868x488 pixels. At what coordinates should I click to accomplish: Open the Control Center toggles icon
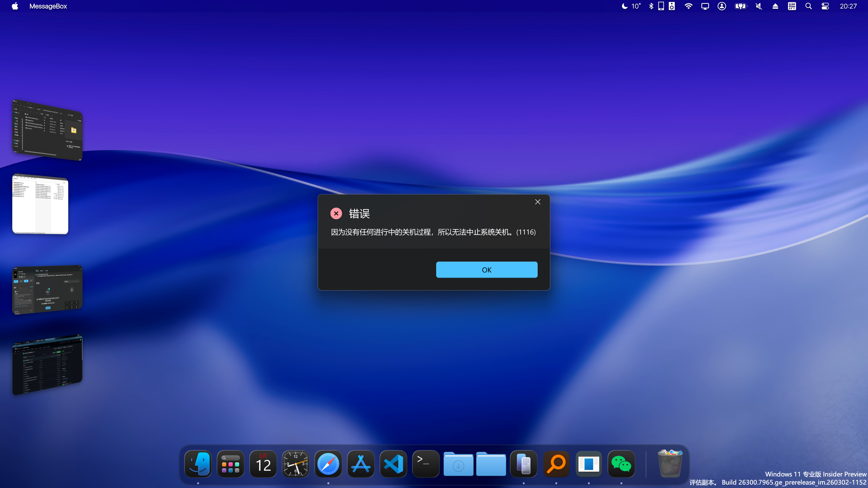[x=825, y=6]
